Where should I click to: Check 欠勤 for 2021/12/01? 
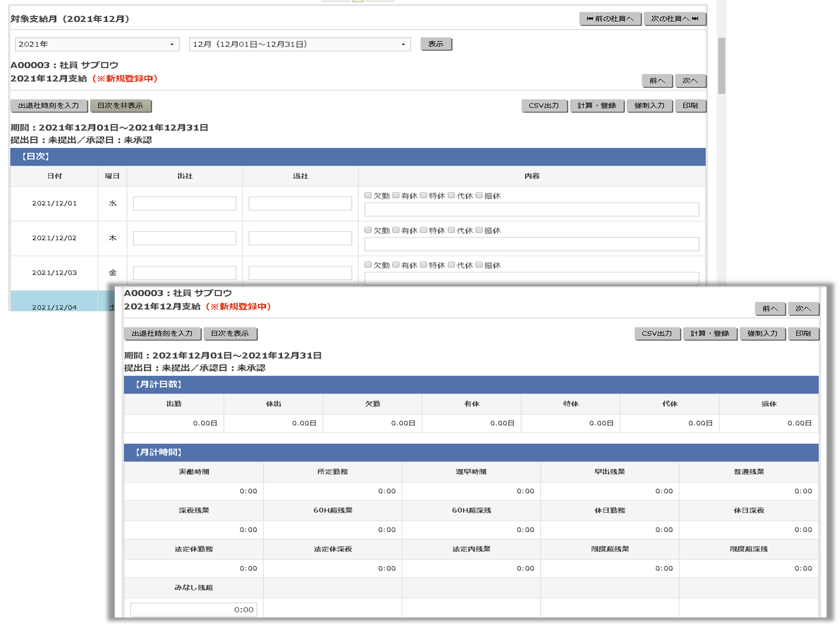[x=368, y=195]
